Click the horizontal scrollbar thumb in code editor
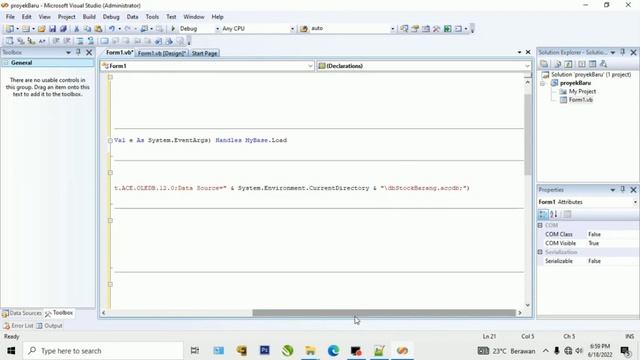The image size is (640, 360). coord(384,313)
